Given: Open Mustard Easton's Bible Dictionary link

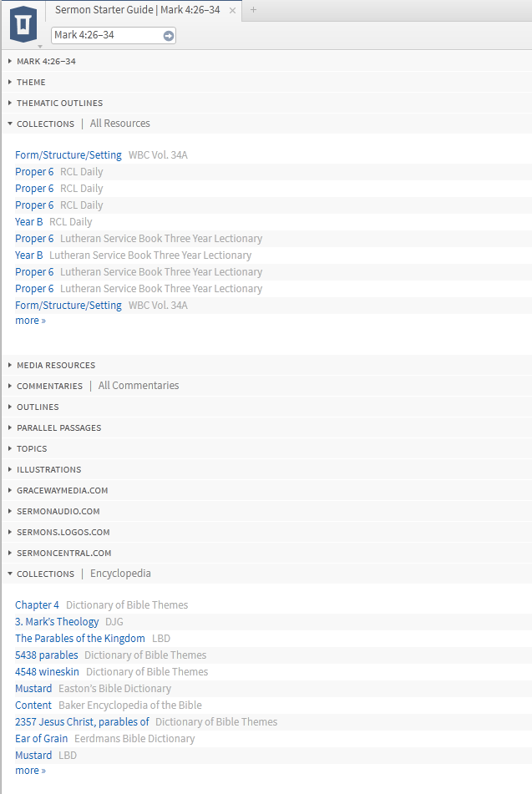Looking at the screenshot, I should point(33,689).
